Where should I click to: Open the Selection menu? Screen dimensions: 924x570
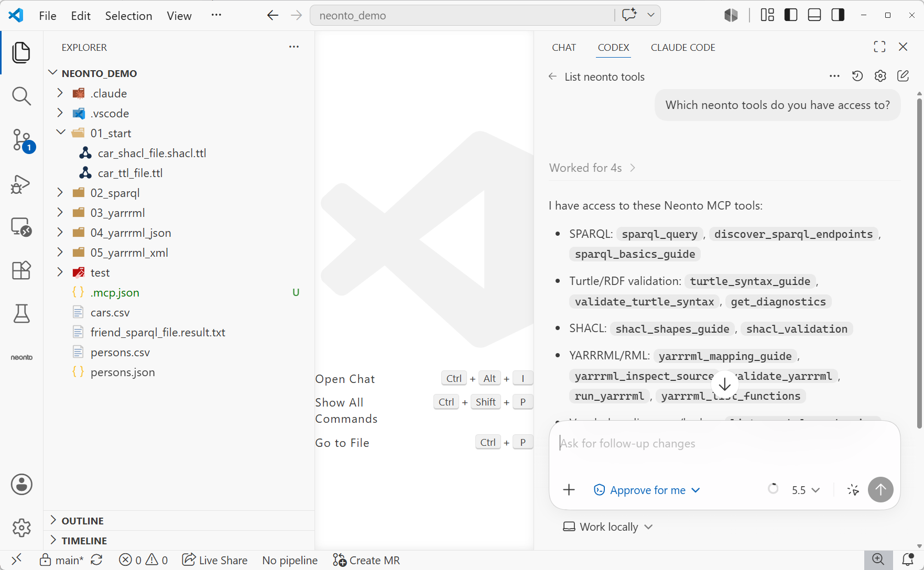pyautogui.click(x=128, y=16)
